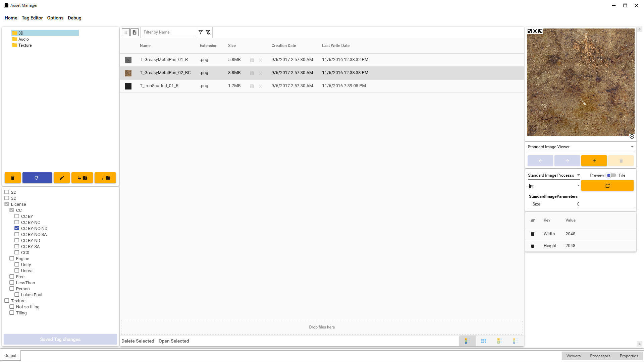Toggle the License tag checkbox
The width and height of the screenshot is (644, 362).
tap(7, 204)
